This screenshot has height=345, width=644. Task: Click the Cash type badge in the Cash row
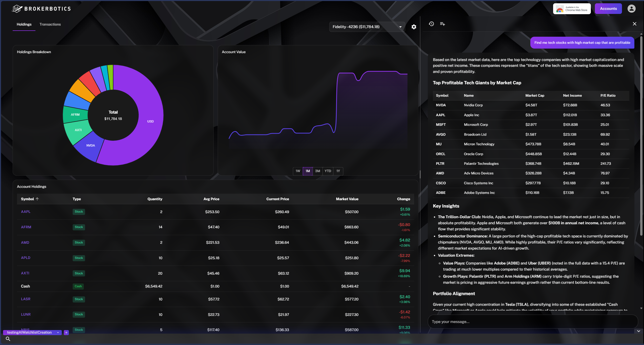(x=78, y=286)
